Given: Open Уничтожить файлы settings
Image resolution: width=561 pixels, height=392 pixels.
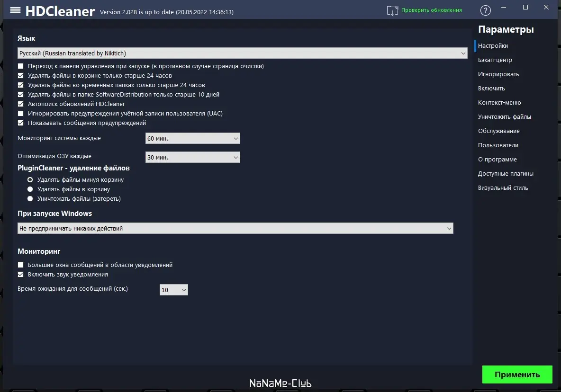Looking at the screenshot, I should click(505, 117).
